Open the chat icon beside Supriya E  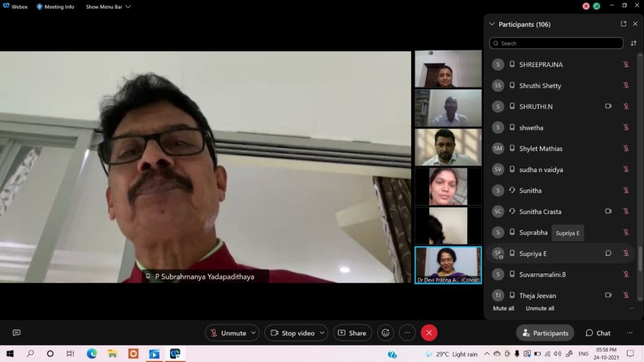608,253
